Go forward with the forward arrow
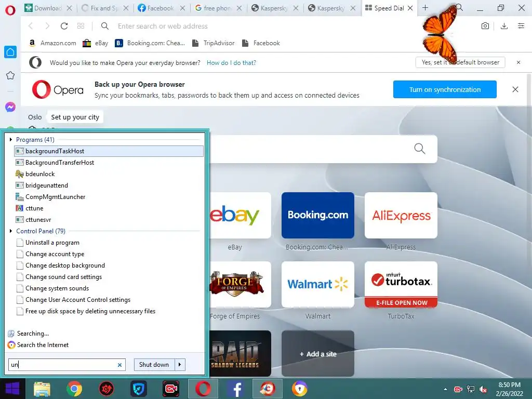 click(x=47, y=26)
